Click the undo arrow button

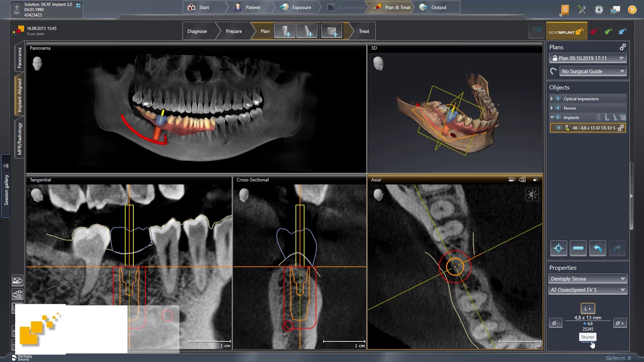[x=598, y=248]
